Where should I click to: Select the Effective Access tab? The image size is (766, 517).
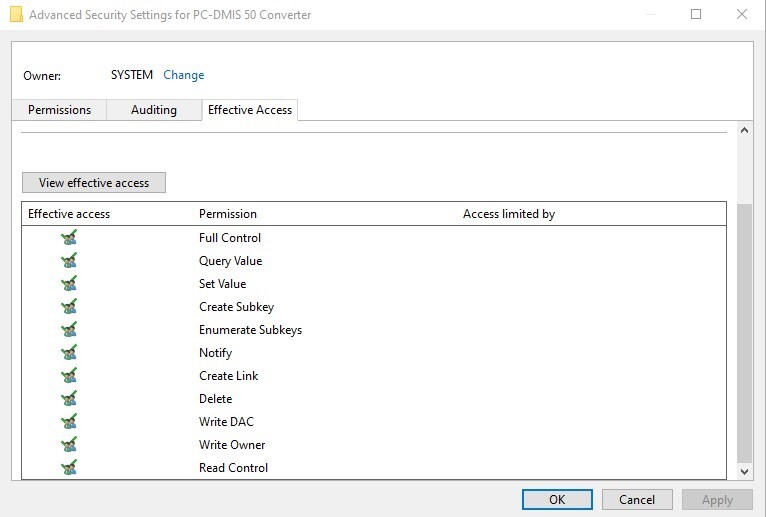250,110
